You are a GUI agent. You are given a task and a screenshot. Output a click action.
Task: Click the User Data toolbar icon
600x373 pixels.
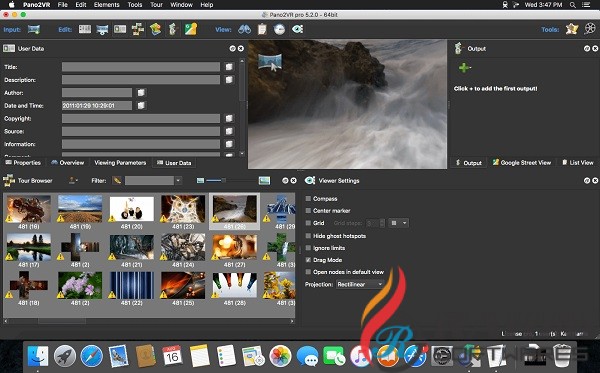point(120,29)
